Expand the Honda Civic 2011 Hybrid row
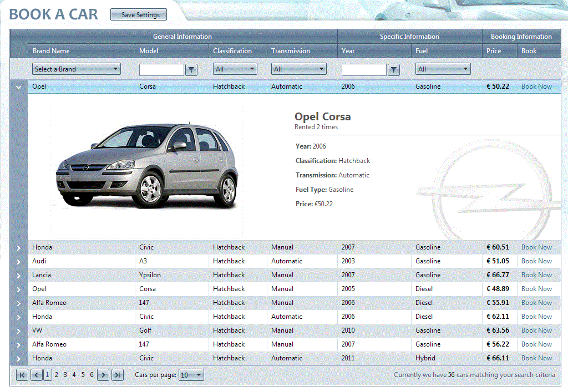This screenshot has height=392, width=568. coord(19,359)
